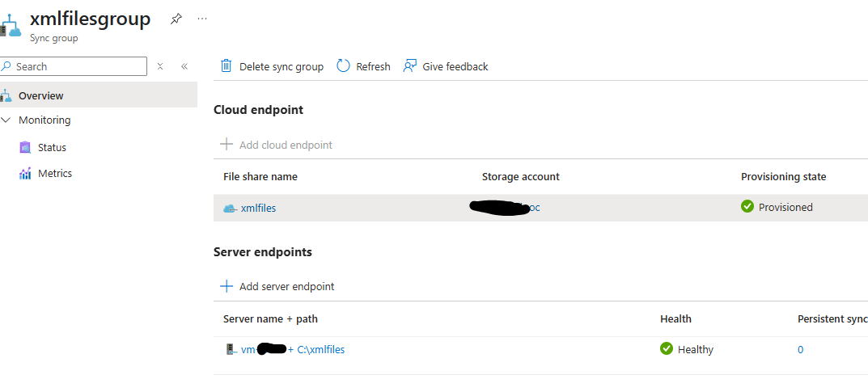
Task: Collapse the Monitoring section chevron
Action: click(6, 120)
